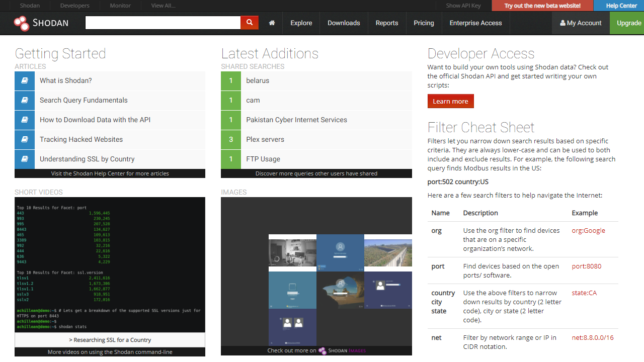The height and width of the screenshot is (362, 644).
Task: Click the Shodan logo icon
Action: [22, 23]
